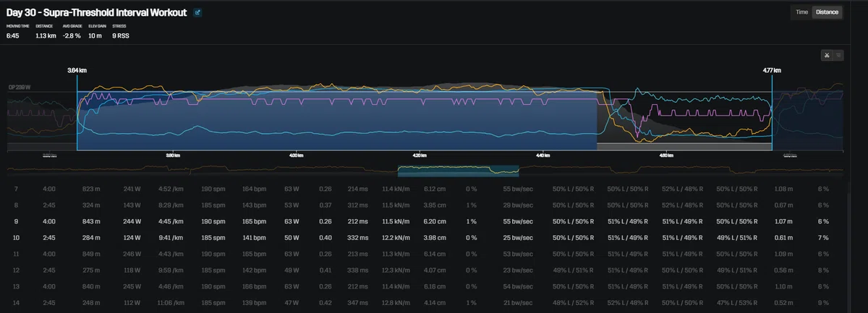868x313 pixels.
Task: Open the list icon beside the scissors
Action: coord(838,55)
